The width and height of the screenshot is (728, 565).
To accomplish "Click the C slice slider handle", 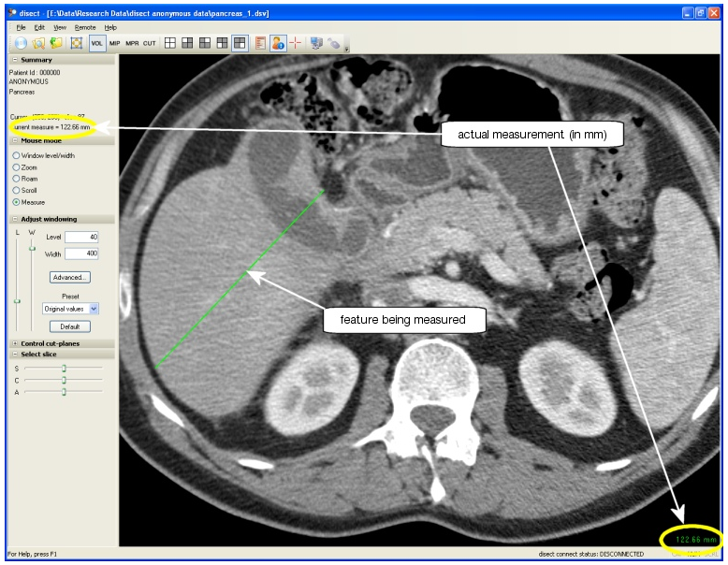I will (x=64, y=380).
